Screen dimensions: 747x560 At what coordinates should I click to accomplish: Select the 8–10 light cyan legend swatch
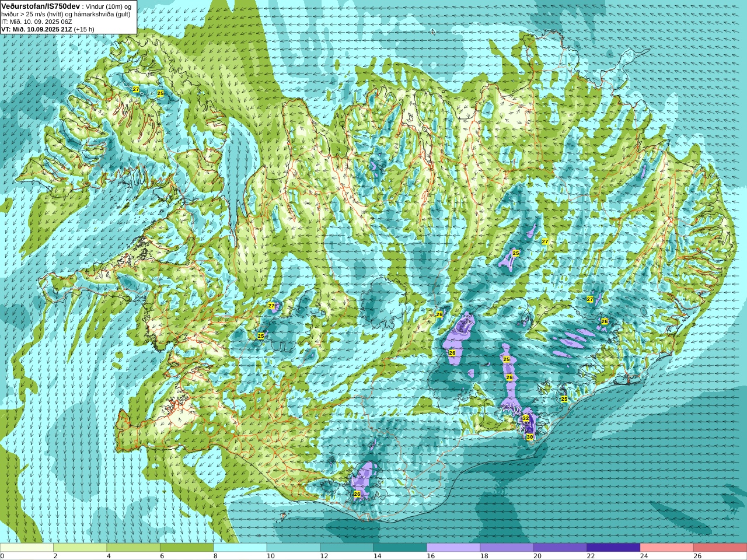tap(240, 548)
